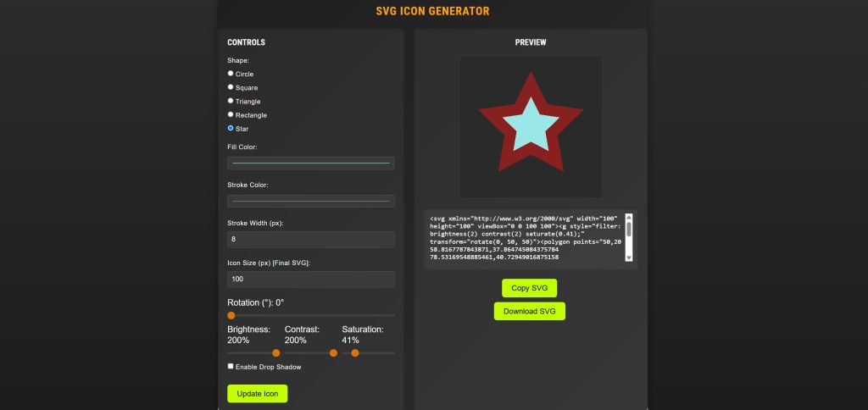Image resolution: width=868 pixels, height=410 pixels.
Task: Click the Brightness slider handle
Action: click(x=276, y=353)
